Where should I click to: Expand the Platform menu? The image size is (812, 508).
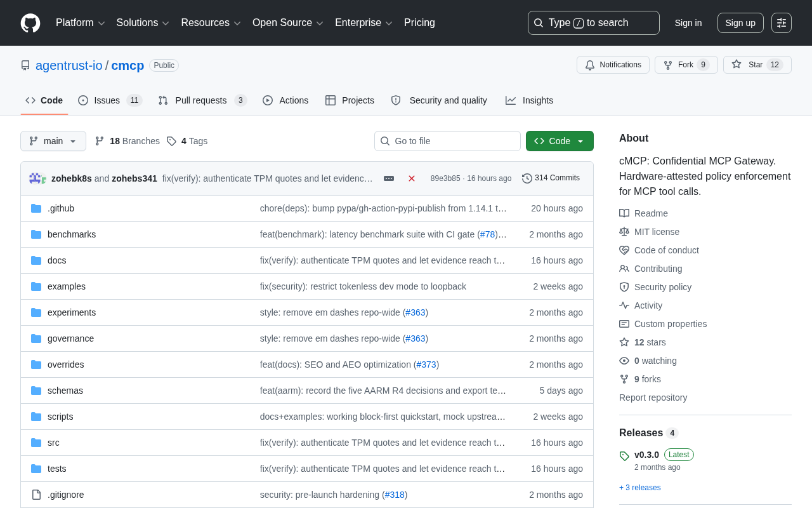tap(81, 23)
